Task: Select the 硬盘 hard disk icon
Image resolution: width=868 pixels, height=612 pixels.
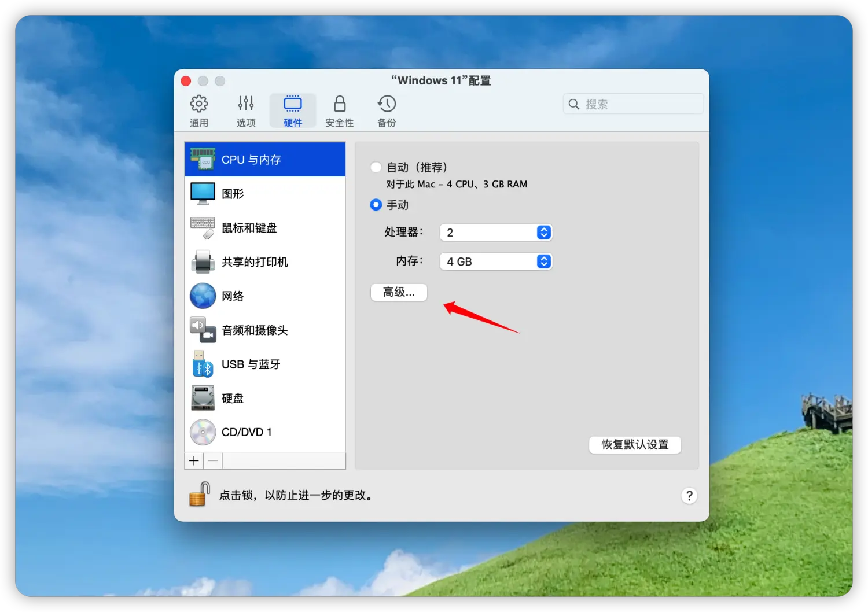Action: [x=203, y=398]
